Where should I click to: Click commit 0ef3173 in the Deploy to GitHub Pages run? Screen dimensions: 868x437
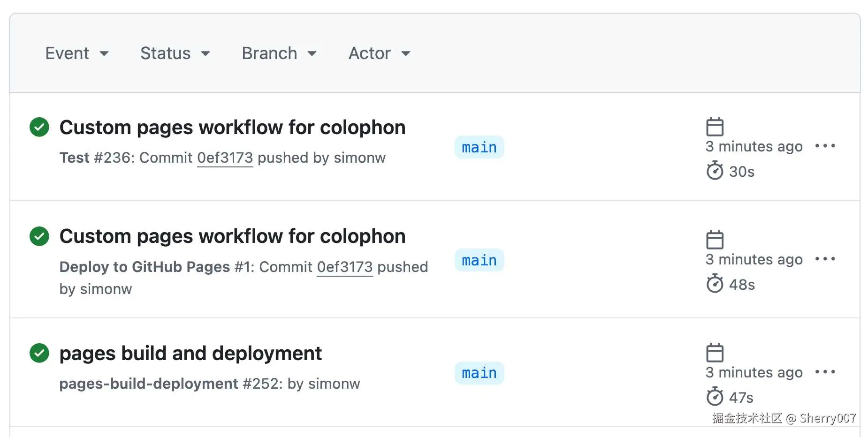tap(345, 267)
